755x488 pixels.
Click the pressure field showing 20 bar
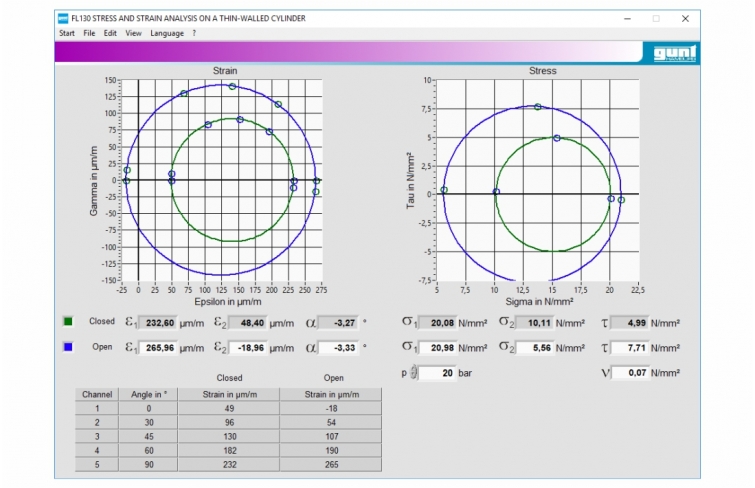(437, 373)
